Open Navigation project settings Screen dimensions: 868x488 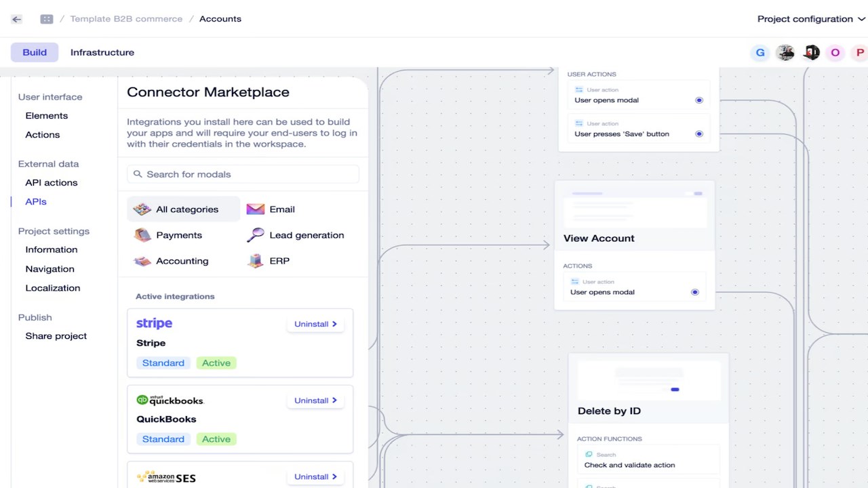pos(50,269)
